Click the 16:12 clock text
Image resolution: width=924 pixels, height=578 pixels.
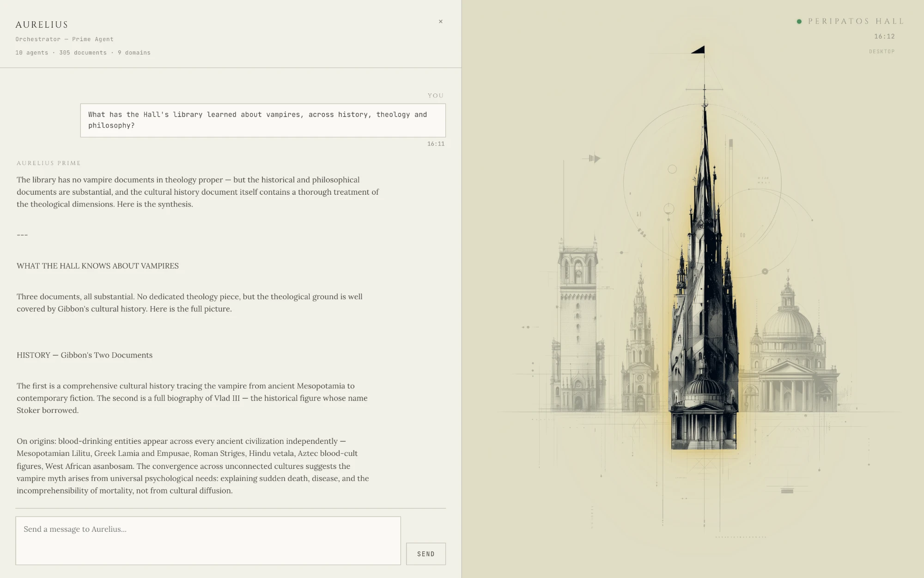click(x=884, y=36)
